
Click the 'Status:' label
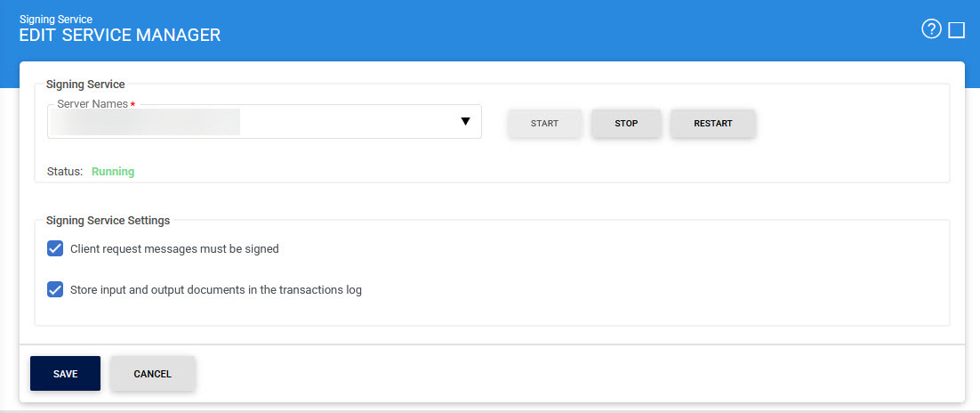tap(64, 172)
